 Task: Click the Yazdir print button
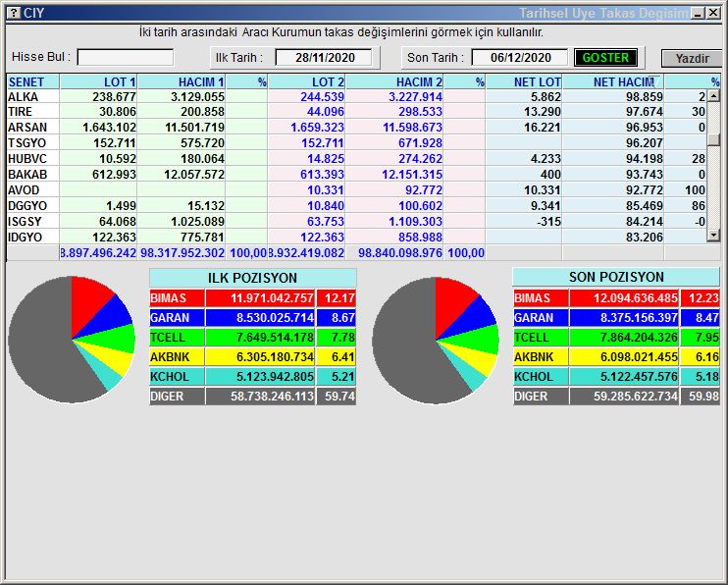692,59
